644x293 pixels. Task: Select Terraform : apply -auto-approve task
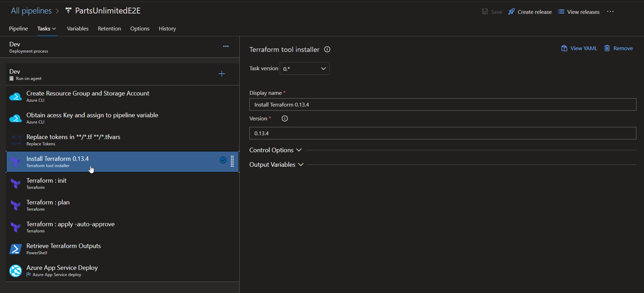click(122, 227)
